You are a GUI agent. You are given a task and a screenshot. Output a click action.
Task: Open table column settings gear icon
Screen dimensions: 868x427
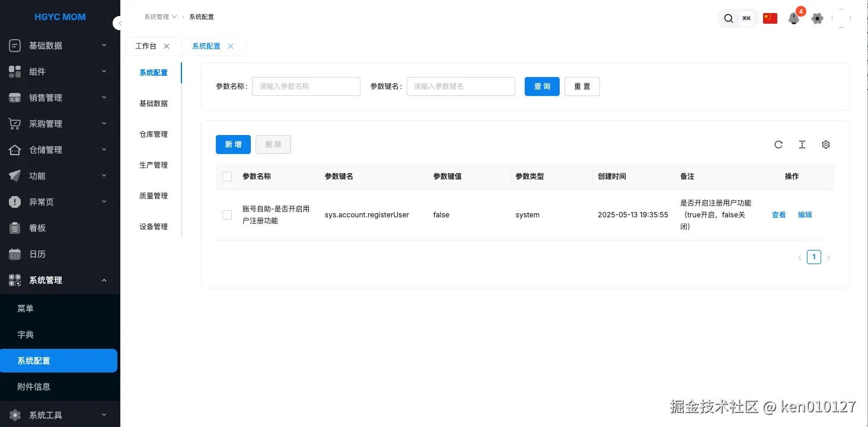click(826, 145)
